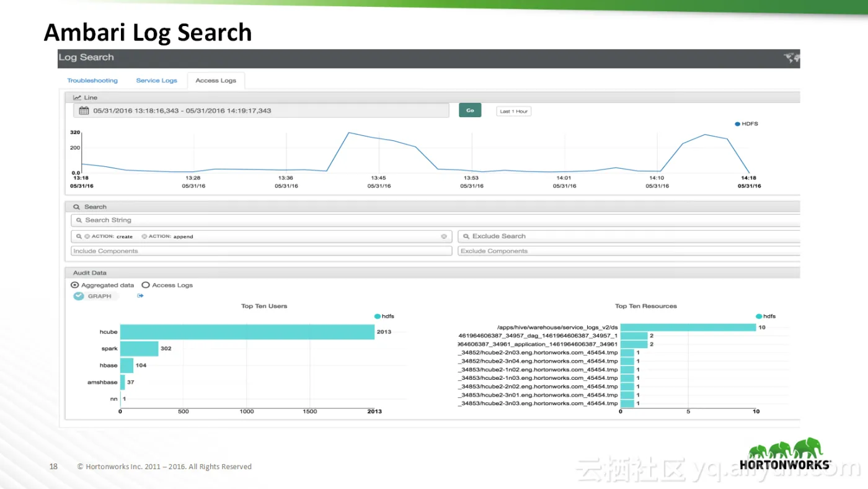868x489 pixels.
Task: Click the Go button
Action: 470,110
